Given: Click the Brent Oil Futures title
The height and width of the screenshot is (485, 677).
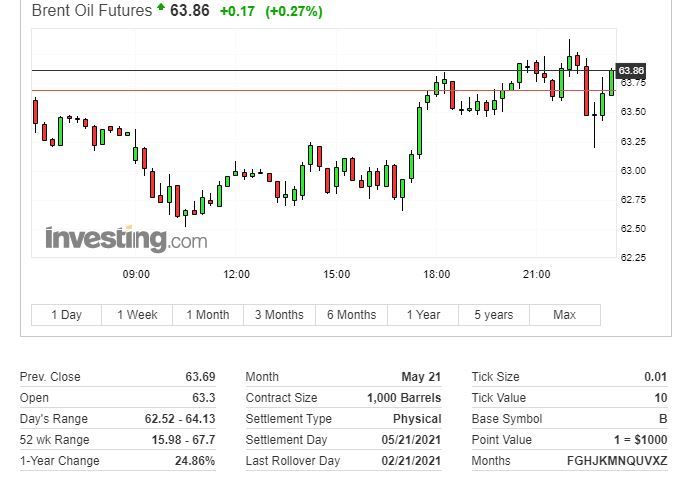Looking at the screenshot, I should (x=92, y=11).
